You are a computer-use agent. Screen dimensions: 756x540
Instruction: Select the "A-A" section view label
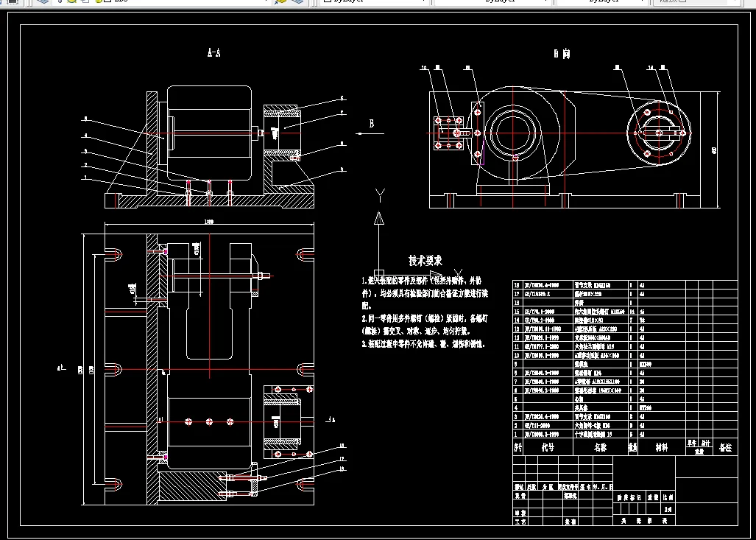coord(213,52)
